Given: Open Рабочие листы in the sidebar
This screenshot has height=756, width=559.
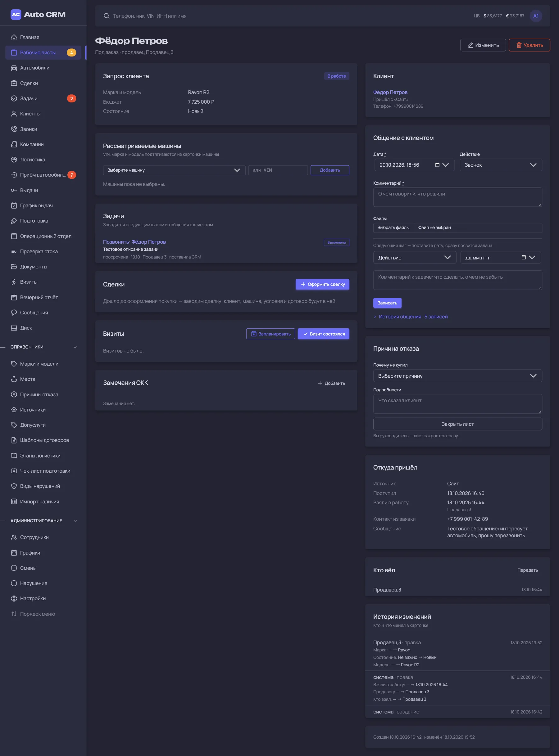Looking at the screenshot, I should (43, 52).
